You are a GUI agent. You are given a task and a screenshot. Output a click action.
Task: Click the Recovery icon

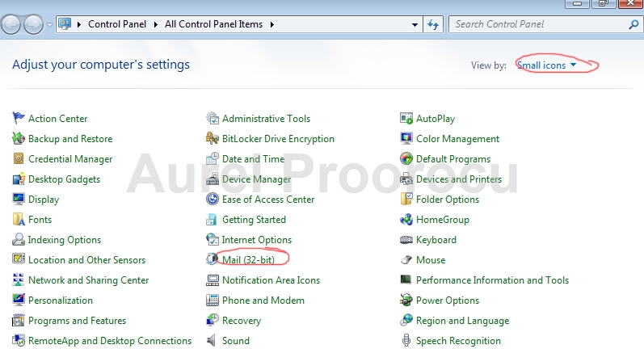213,320
